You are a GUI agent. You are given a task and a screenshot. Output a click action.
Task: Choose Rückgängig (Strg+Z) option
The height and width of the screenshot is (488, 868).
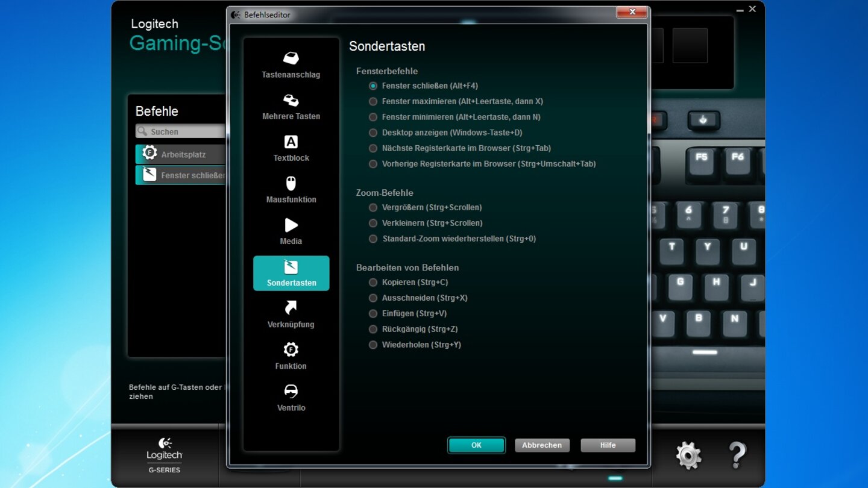pyautogui.click(x=414, y=329)
